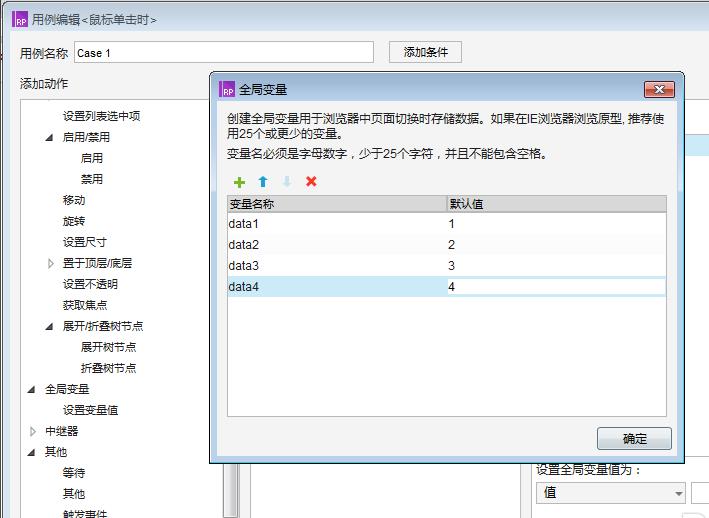Collapse the 全局变量 tree group

[x=31, y=389]
